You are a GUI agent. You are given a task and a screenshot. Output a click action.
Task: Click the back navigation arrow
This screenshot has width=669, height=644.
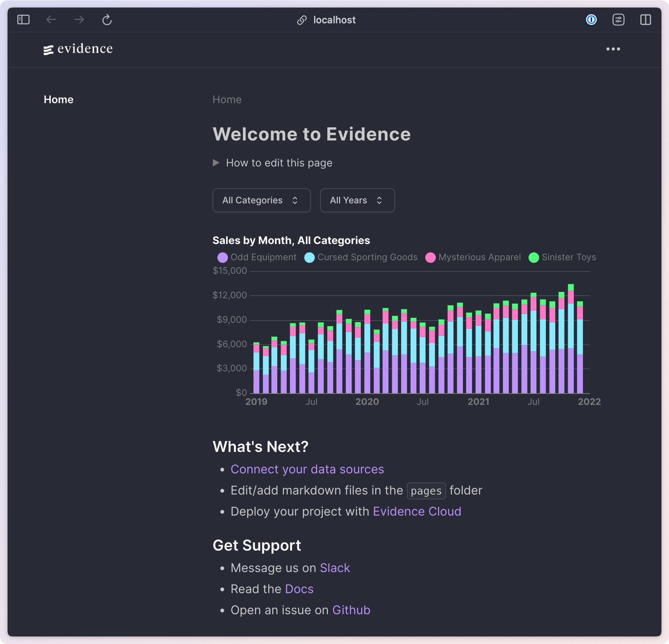[51, 20]
